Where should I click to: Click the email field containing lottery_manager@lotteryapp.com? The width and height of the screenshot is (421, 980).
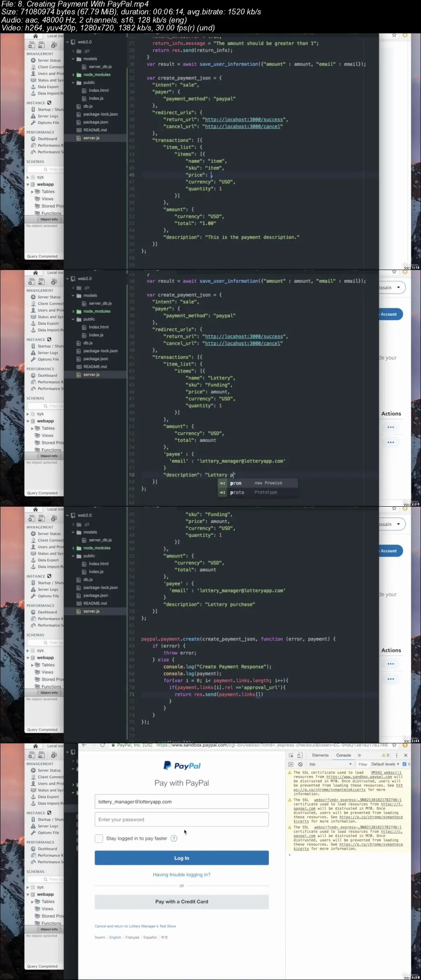[182, 802]
